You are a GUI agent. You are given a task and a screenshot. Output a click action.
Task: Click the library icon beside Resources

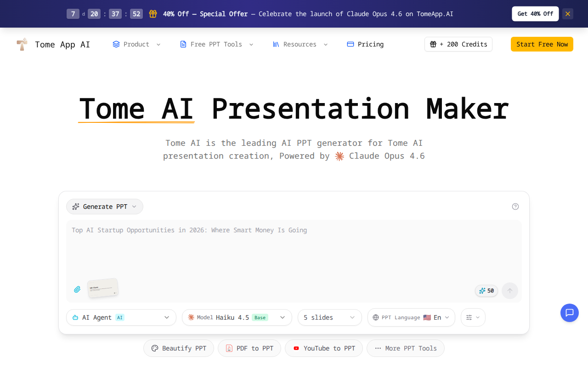(276, 44)
